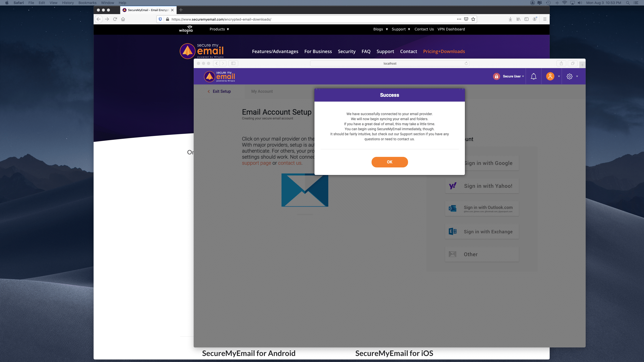Viewport: 644px width, 362px height.
Task: Click the Firefox home icon
Action: coord(123,19)
